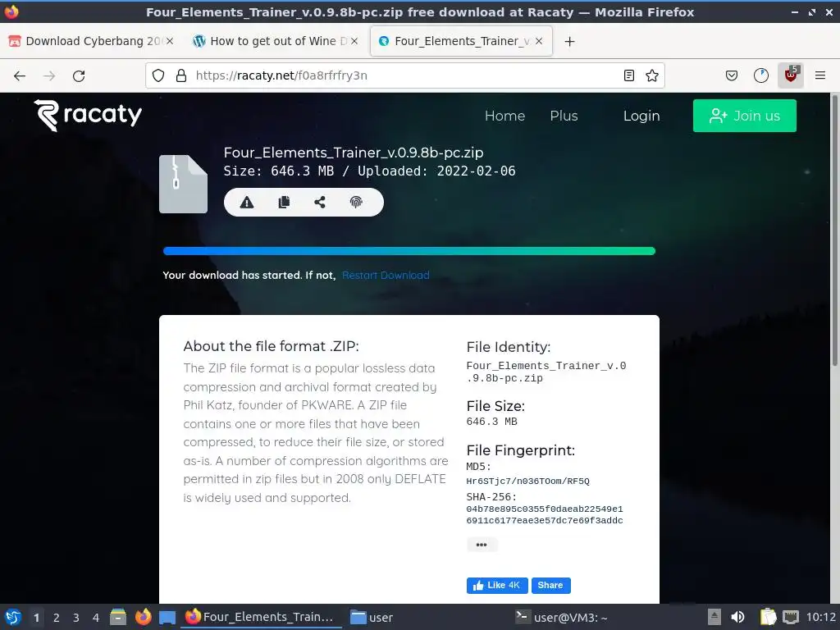840x630 pixels.
Task: Click the network monitor tray icon
Action: tap(791, 617)
